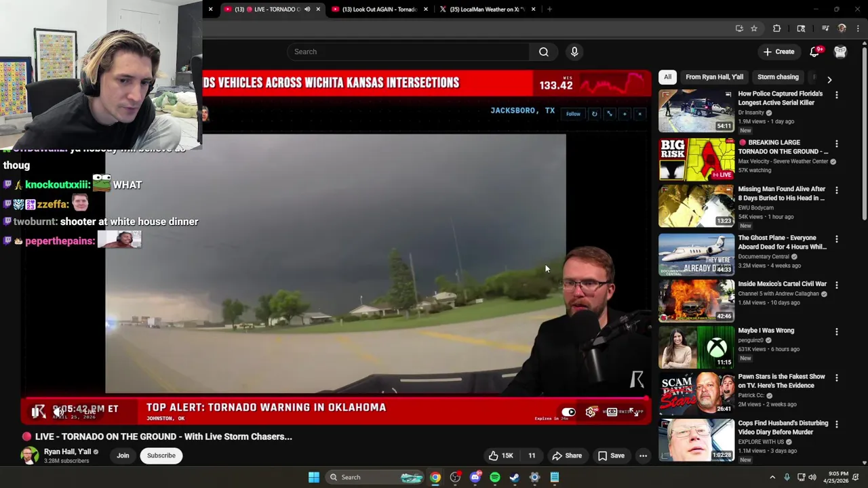Click the taskbar Search box
Screen dimensions: 868x488
pyautogui.click(x=373, y=477)
